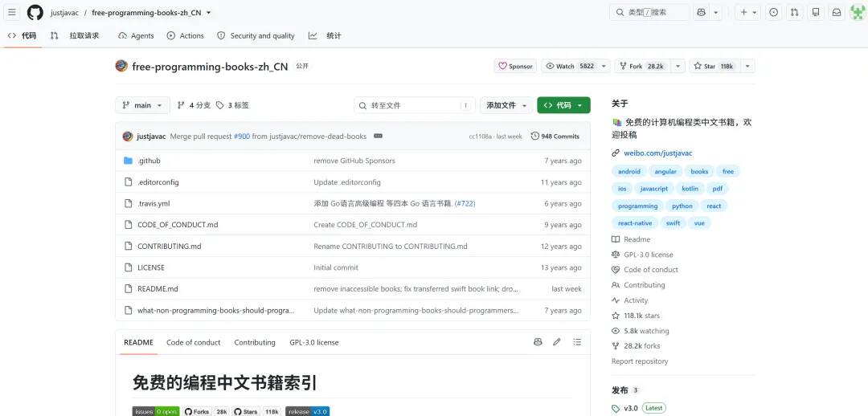Open Copilot icon in README toolbar

click(538, 342)
